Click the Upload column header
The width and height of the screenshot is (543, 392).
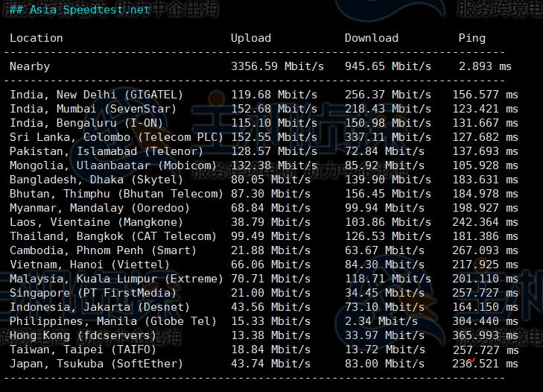(x=251, y=38)
